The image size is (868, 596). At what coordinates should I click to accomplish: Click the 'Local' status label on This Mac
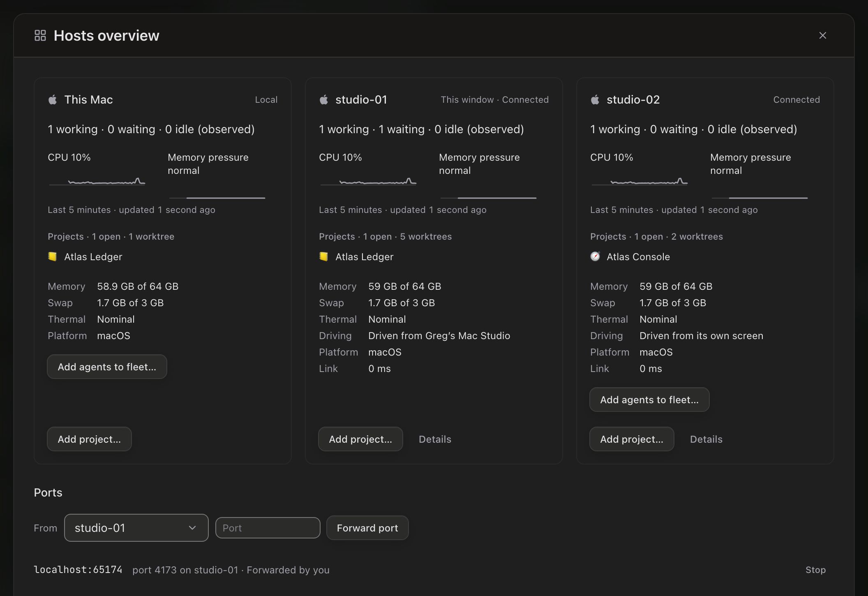(x=266, y=99)
